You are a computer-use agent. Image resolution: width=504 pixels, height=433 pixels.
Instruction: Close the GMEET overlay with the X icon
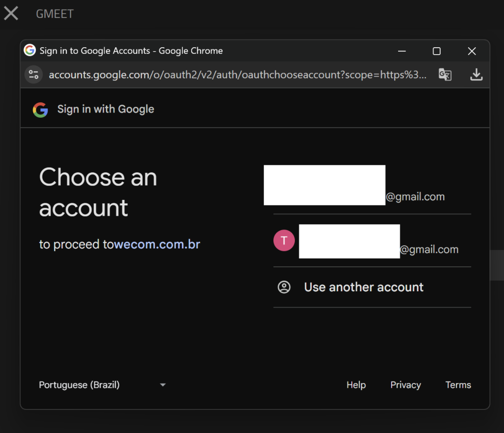[x=11, y=13]
